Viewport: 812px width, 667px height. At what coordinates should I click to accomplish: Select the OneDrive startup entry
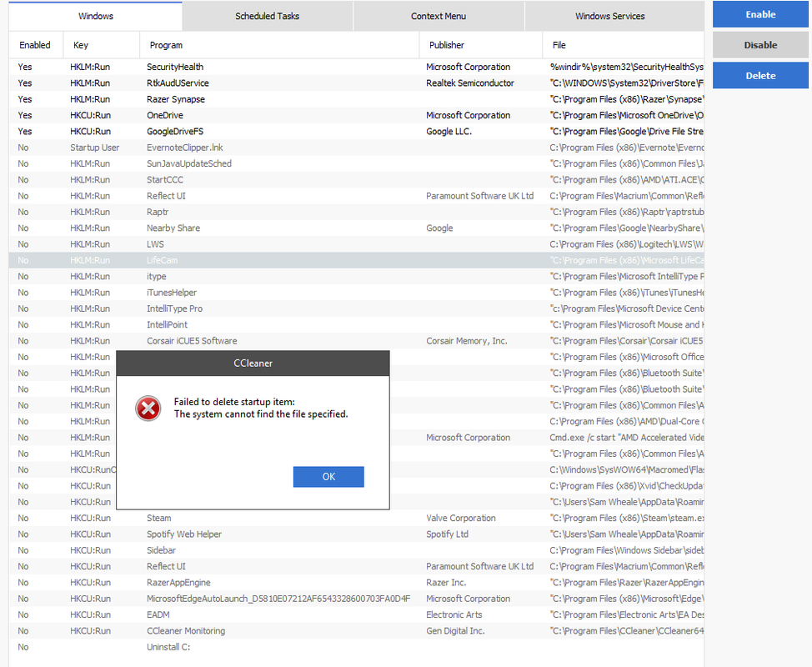[x=356, y=115]
